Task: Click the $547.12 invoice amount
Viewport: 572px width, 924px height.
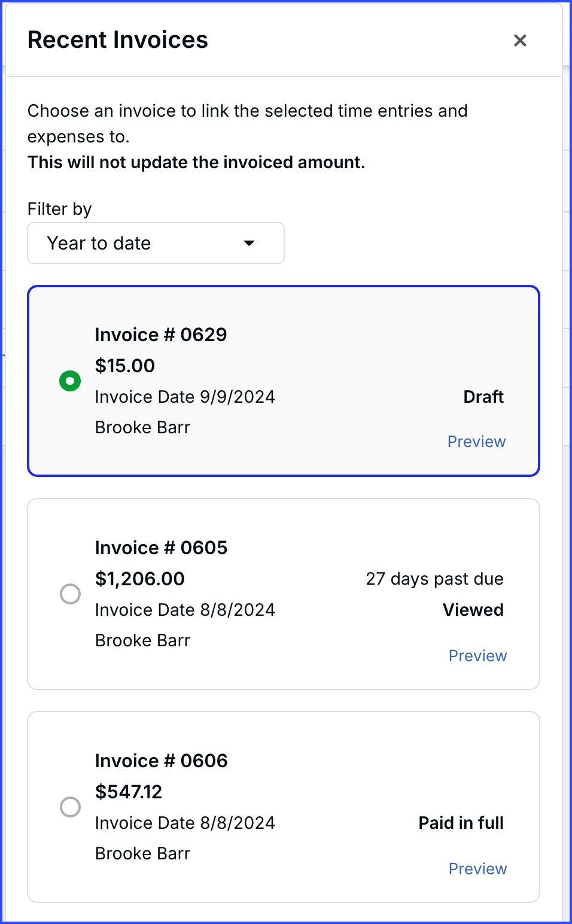Action: coord(129,792)
